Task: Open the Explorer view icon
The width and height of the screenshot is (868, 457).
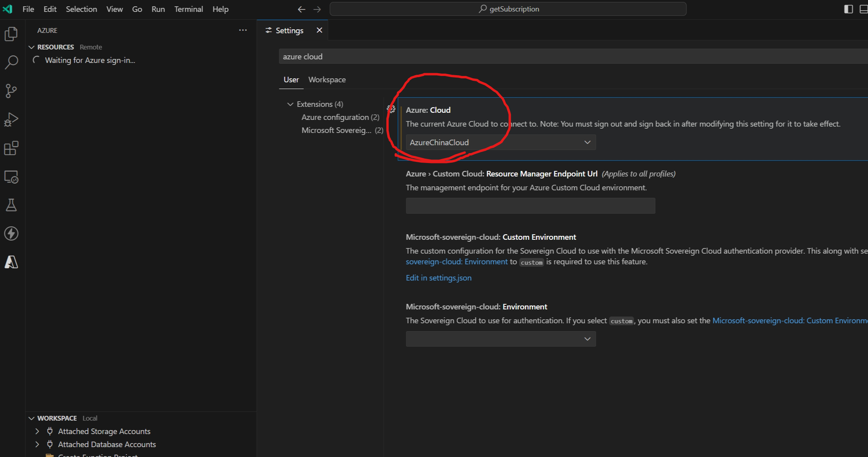Action: 11,34
